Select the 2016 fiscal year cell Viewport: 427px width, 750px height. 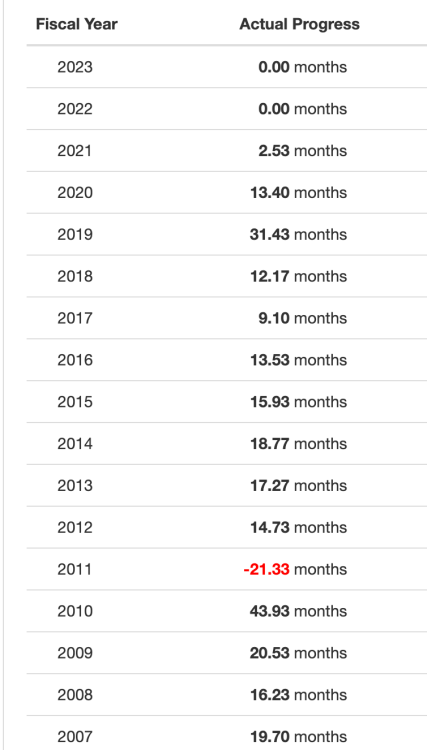tap(75, 360)
